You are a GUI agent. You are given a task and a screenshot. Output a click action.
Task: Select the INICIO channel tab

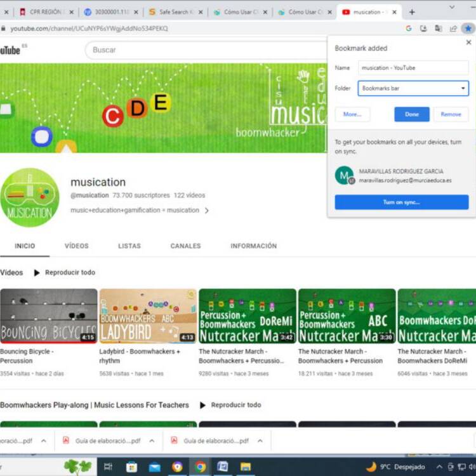[25, 246]
